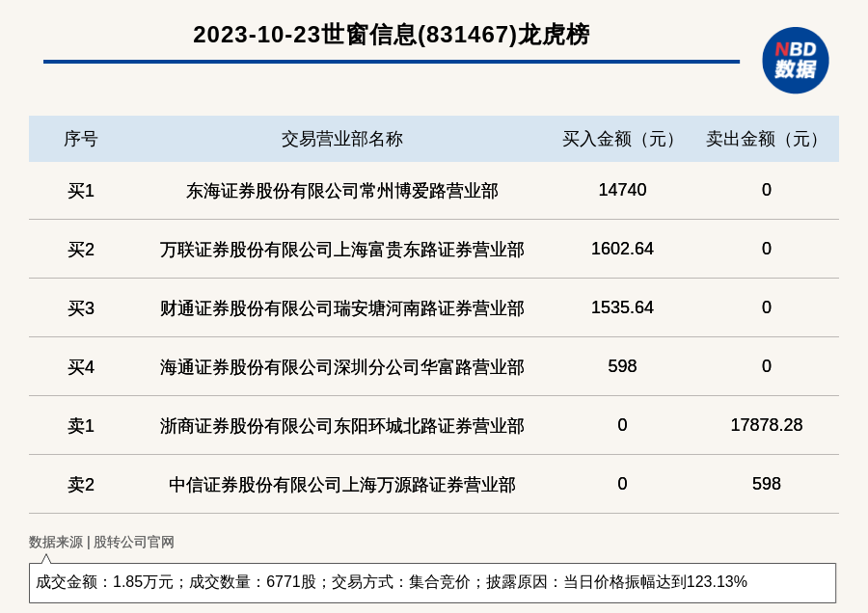Click the 买入金额（元） column header
The width and height of the screenshot is (868, 613).
(622, 139)
